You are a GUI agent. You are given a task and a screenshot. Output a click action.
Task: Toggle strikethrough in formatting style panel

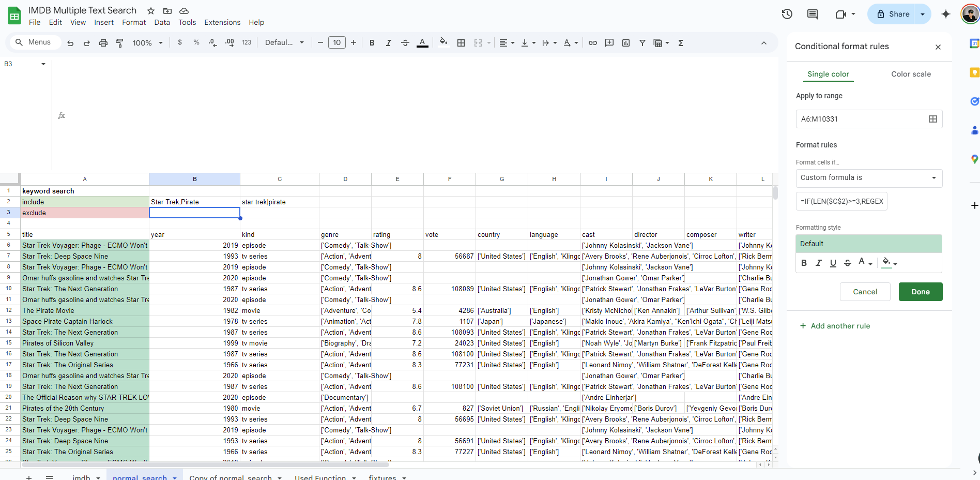point(848,263)
